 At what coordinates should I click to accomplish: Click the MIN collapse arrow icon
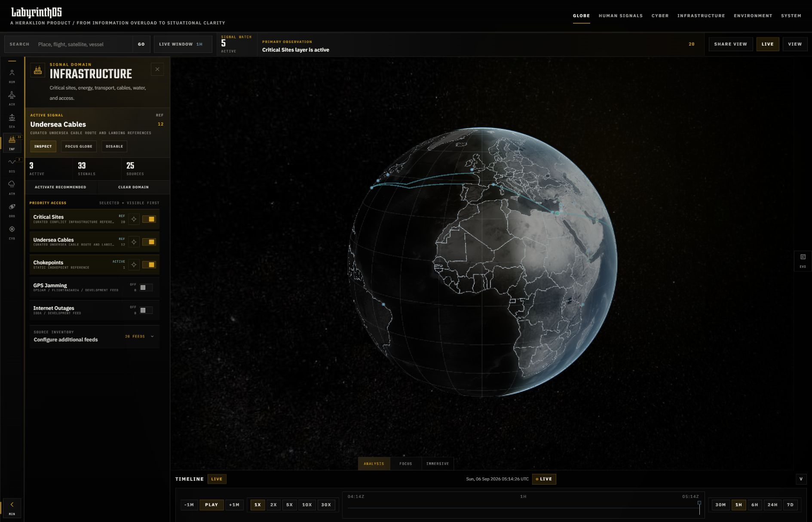[12, 508]
